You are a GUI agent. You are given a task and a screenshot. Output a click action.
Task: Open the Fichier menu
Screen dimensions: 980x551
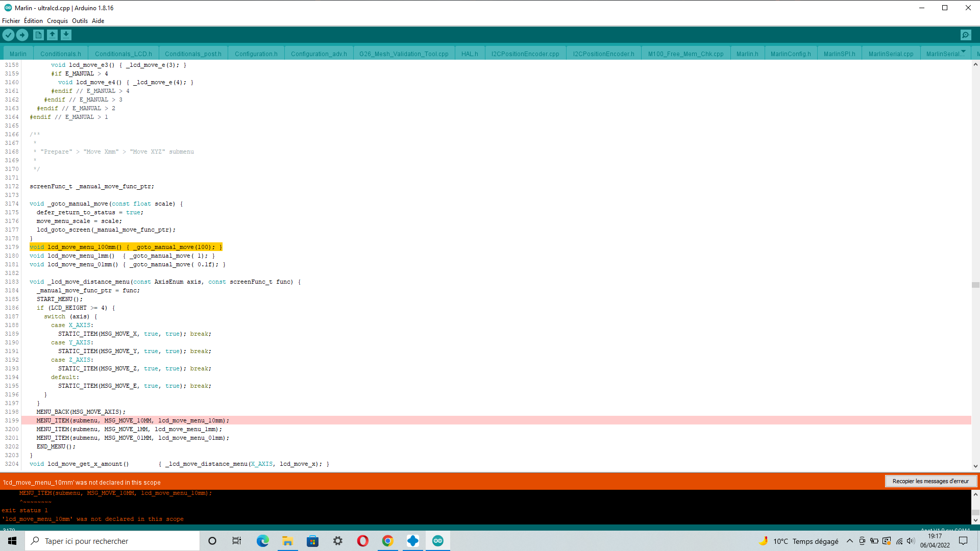click(11, 21)
